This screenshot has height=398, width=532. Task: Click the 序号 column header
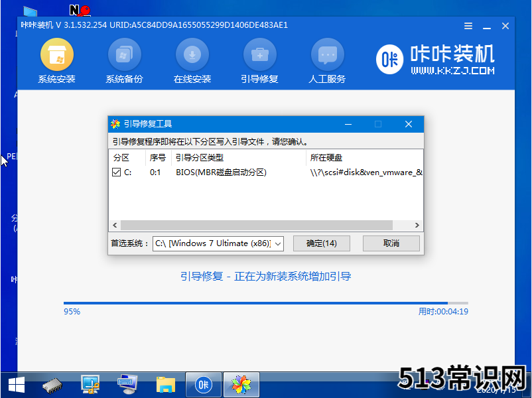tap(158, 158)
